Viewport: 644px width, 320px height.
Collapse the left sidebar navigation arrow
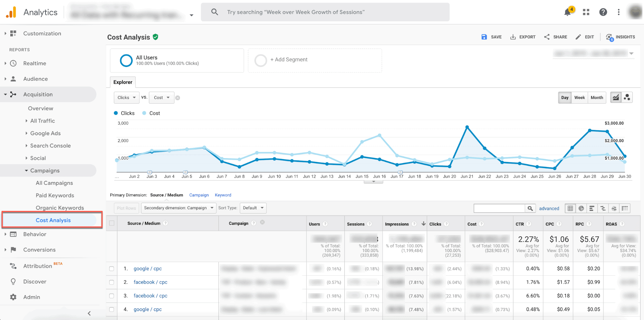pyautogui.click(x=89, y=313)
